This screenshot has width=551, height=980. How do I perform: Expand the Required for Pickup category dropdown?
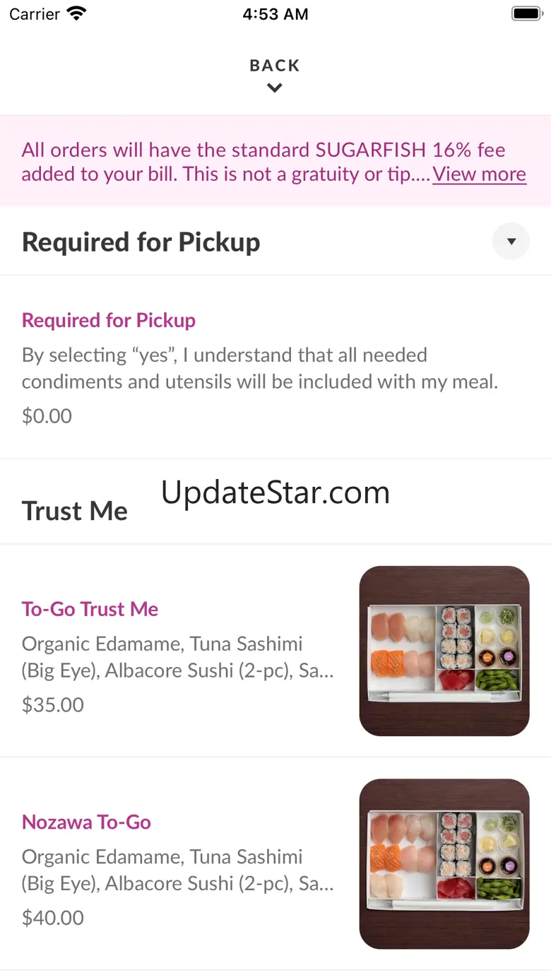[511, 242]
